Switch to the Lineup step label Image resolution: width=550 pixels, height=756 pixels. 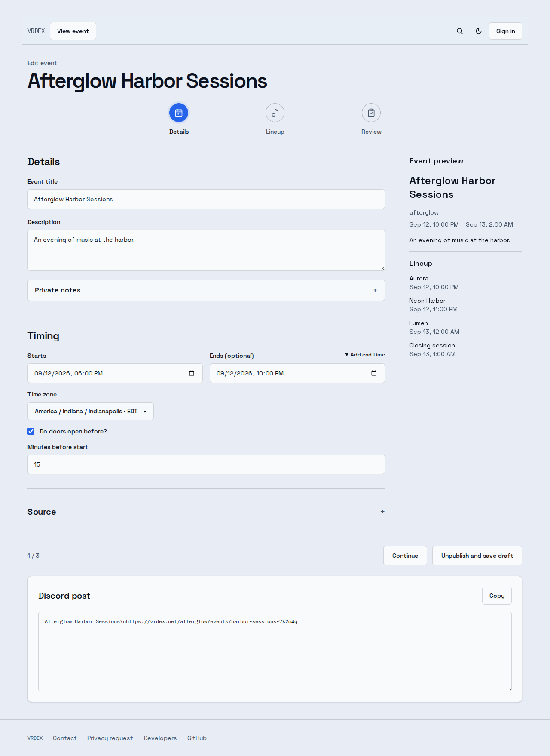[x=275, y=132]
